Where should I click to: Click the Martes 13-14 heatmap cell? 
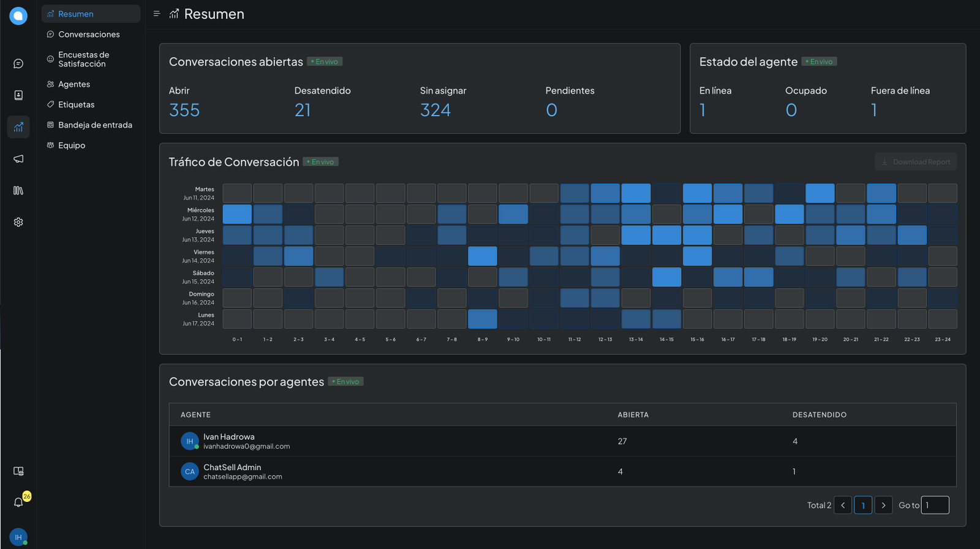[636, 193]
